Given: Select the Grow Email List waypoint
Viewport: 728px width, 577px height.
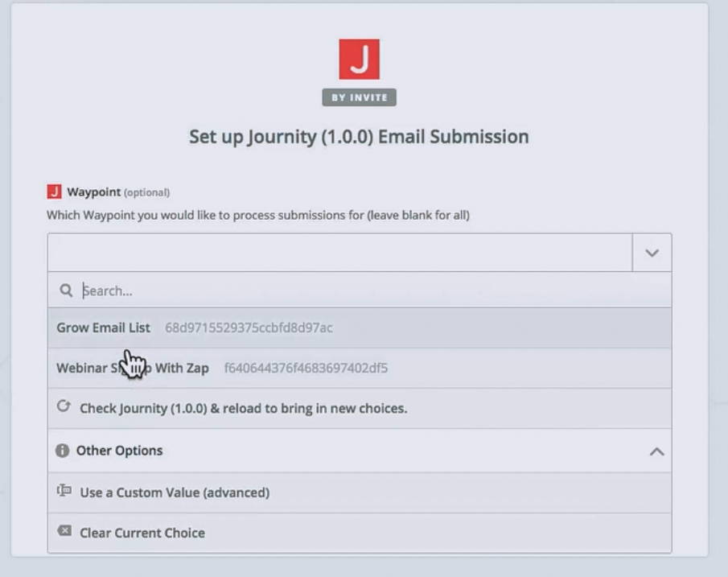Looking at the screenshot, I should [x=360, y=328].
